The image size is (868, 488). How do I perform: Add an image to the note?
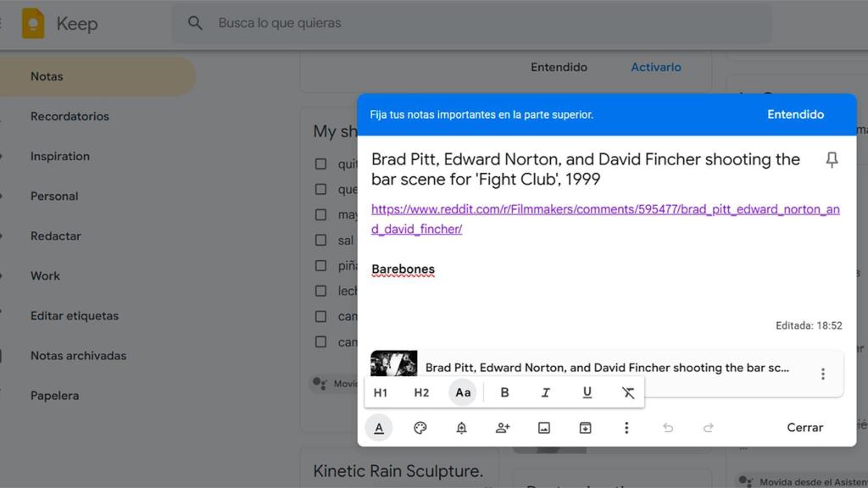(x=544, y=428)
